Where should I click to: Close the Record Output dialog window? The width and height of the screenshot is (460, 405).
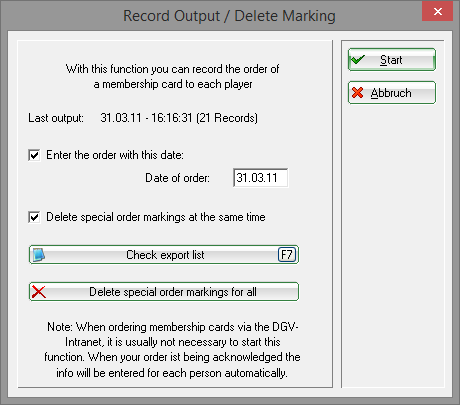(x=437, y=12)
